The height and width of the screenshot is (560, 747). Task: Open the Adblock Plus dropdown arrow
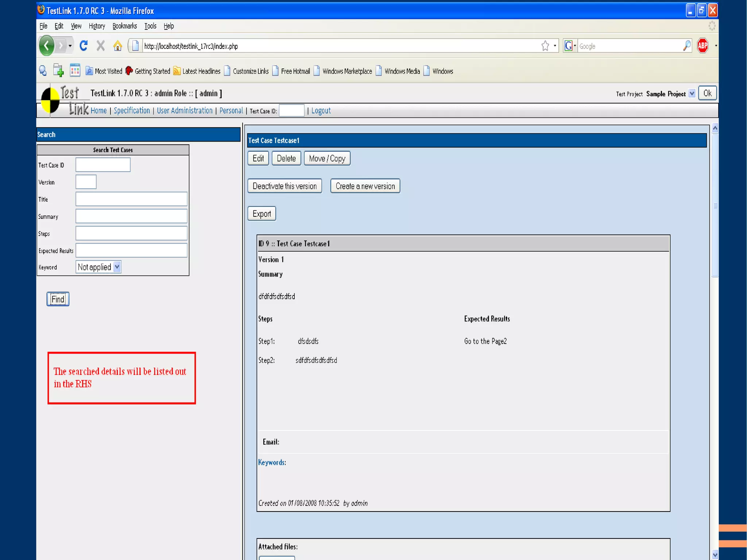(x=716, y=46)
